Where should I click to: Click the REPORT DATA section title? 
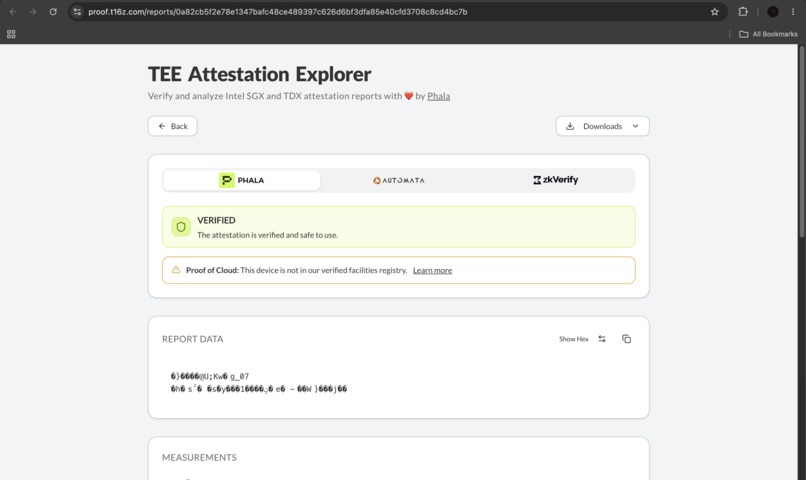pyautogui.click(x=193, y=339)
